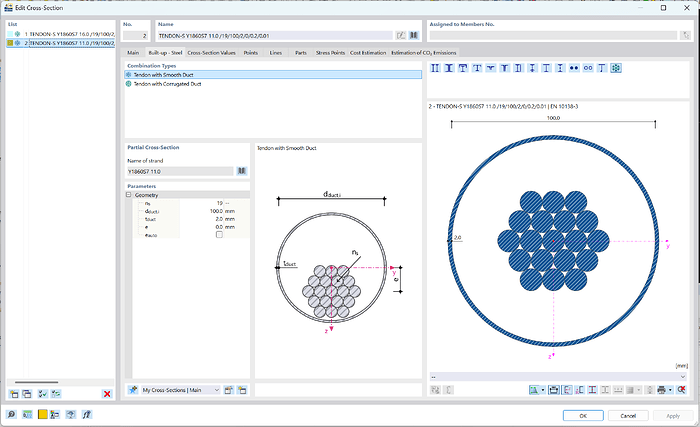This screenshot has width=700, height=427.
Task: Click the select-all checkmarks icon under the list
Action: (x=42, y=394)
